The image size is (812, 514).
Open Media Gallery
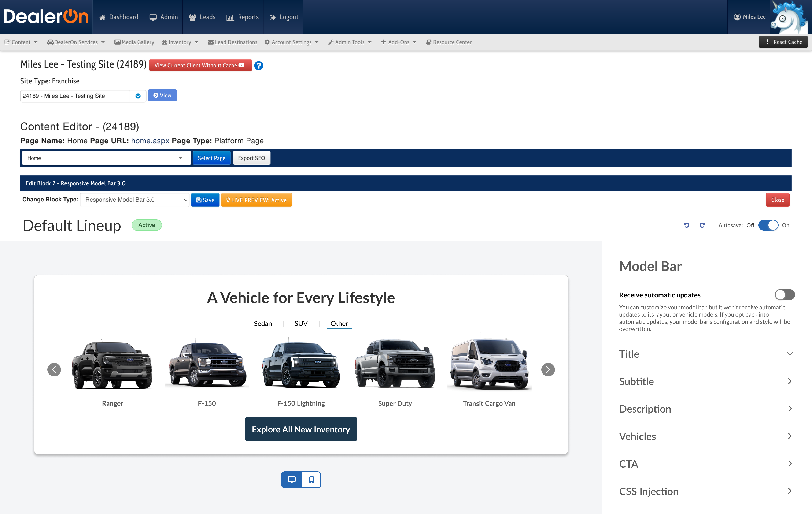134,42
